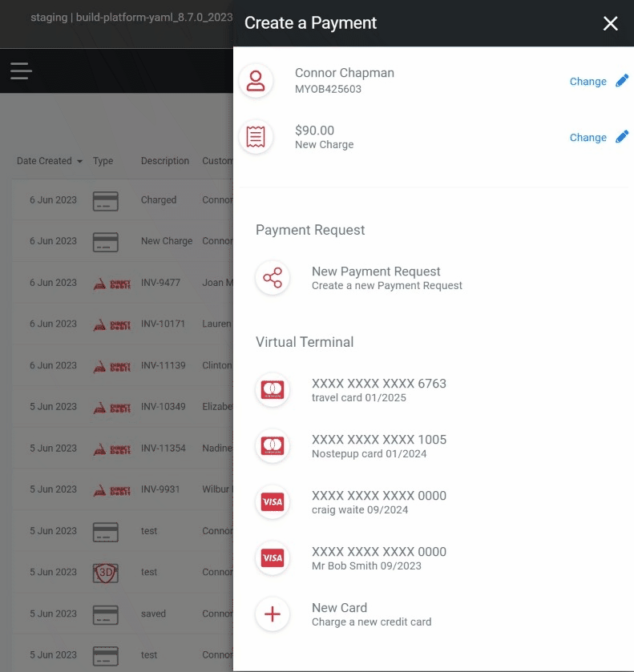Expand Date Created sort arrow
The image size is (634, 672).
coord(79,162)
